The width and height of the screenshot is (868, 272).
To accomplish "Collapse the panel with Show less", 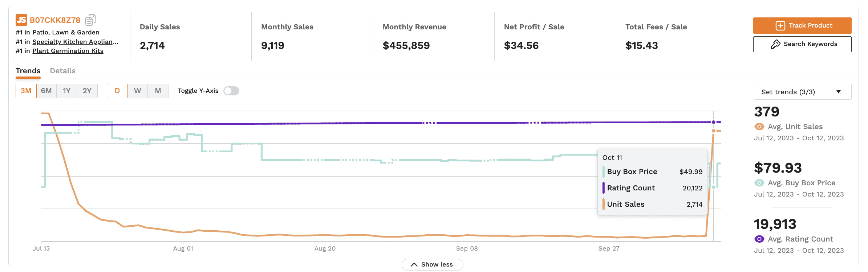I will coord(432,264).
